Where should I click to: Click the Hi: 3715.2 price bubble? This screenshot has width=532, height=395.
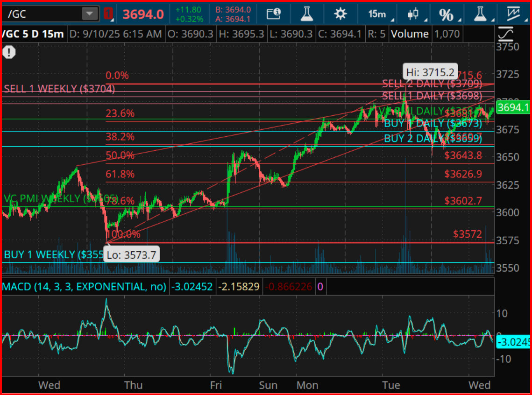tap(430, 72)
